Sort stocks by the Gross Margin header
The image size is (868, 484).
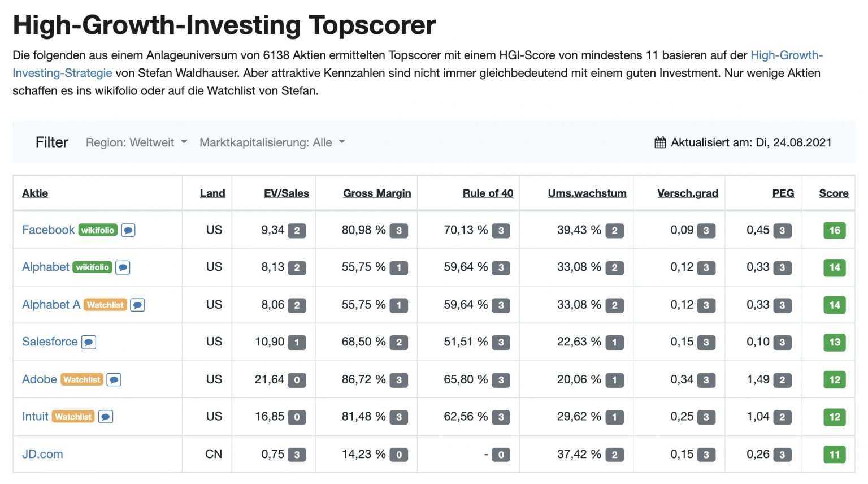coord(376,193)
